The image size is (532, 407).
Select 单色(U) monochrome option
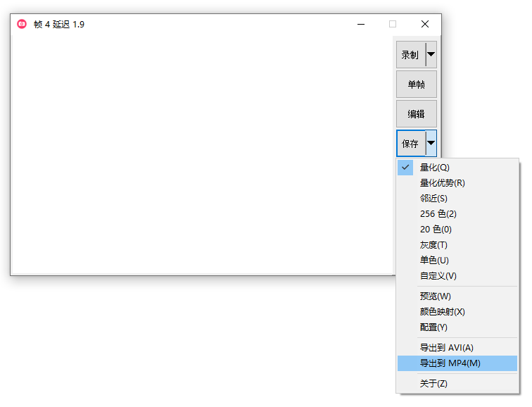[434, 261]
